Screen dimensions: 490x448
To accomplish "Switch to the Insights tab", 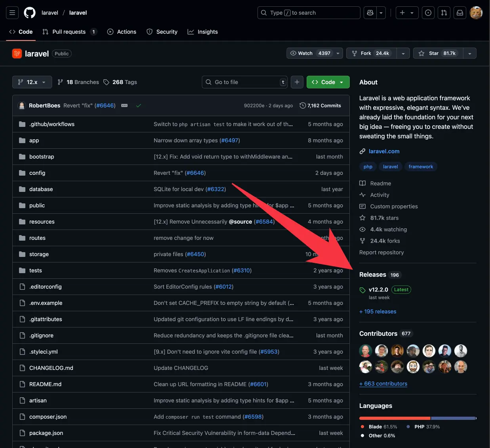I will tap(203, 32).
